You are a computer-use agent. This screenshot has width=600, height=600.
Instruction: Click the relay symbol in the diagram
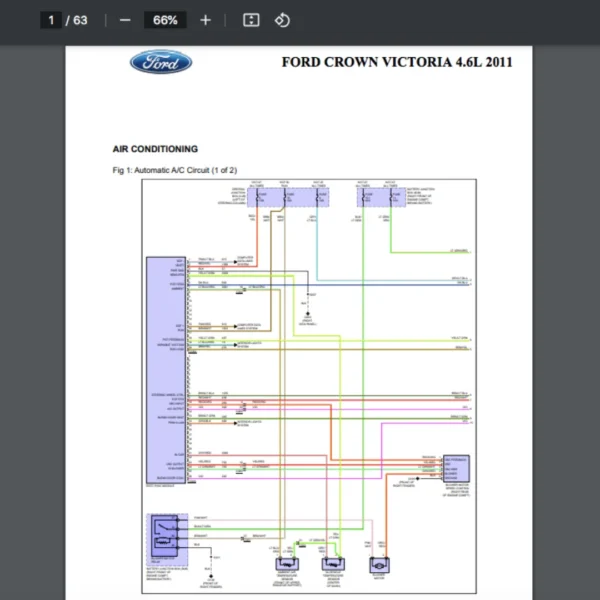point(165,536)
